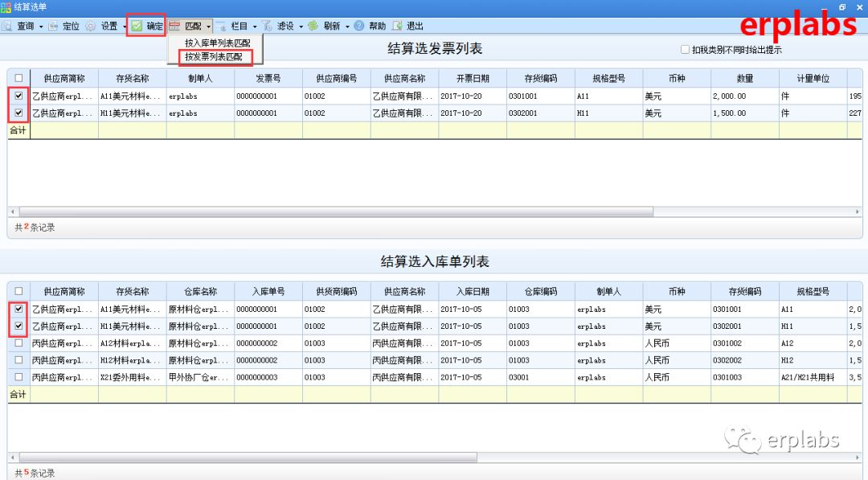Click 计量单位 column header in invoice list
Screen dimensions: 868x480
(x=813, y=79)
